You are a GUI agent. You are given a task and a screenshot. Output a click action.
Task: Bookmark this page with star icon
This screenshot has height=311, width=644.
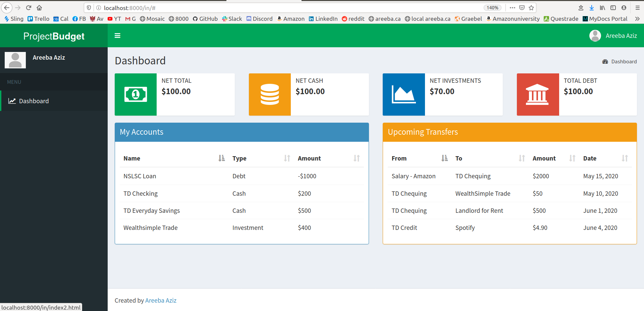531,8
